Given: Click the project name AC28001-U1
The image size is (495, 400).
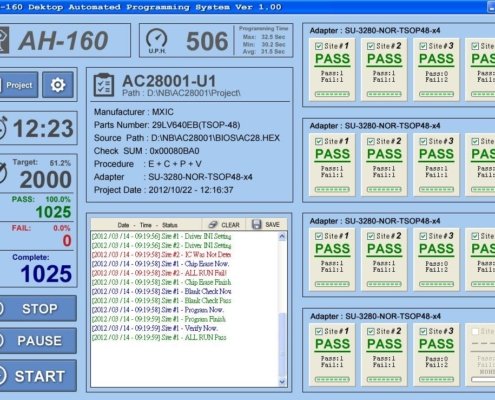Looking at the screenshot, I should [169, 81].
